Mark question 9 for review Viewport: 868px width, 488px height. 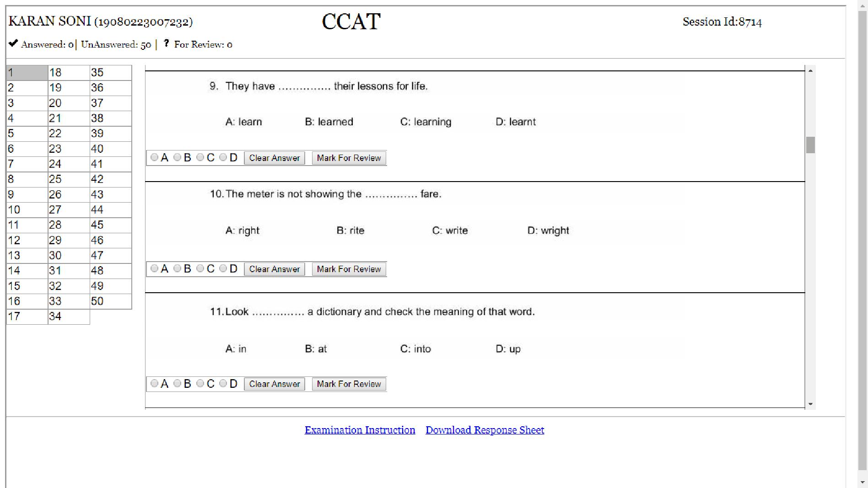(x=348, y=158)
